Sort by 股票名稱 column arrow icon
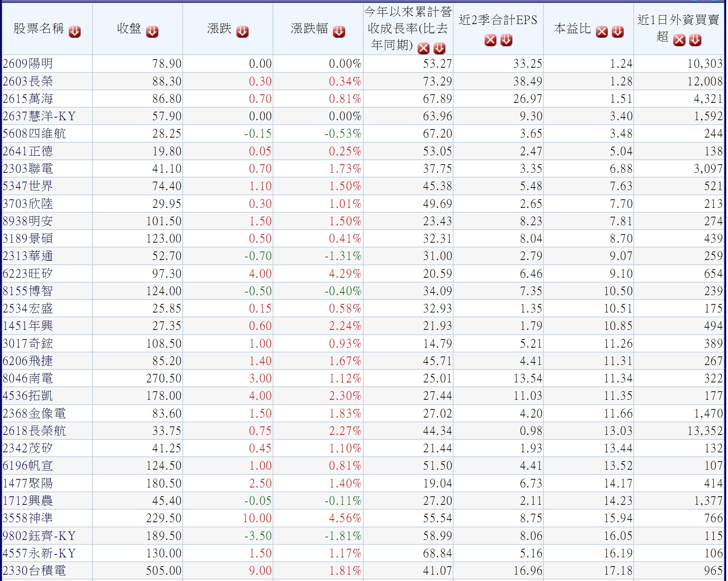 75,32
